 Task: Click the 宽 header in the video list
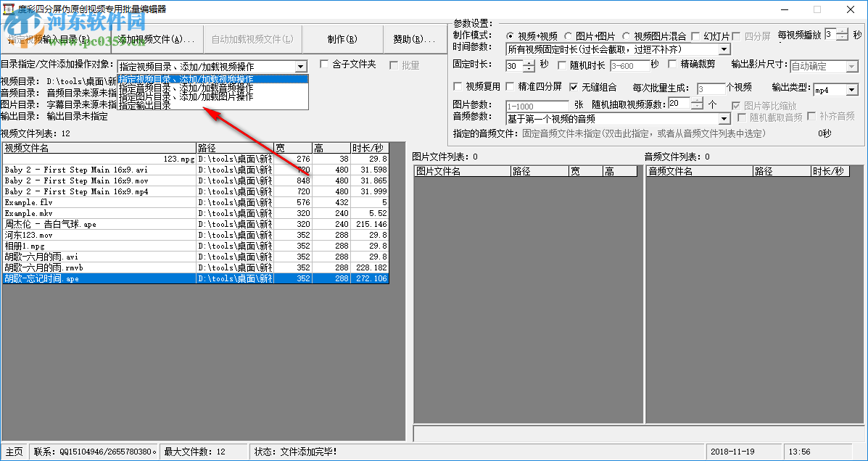pyautogui.click(x=293, y=148)
